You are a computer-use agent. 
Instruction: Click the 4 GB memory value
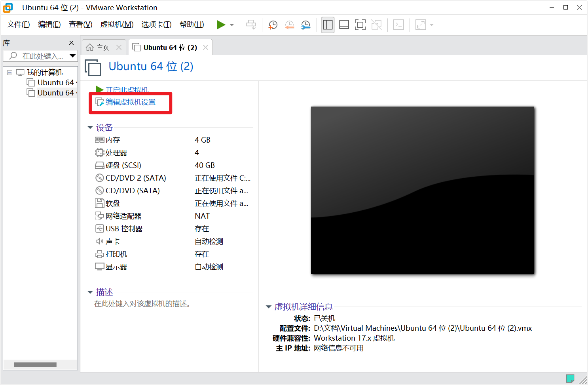[203, 140]
